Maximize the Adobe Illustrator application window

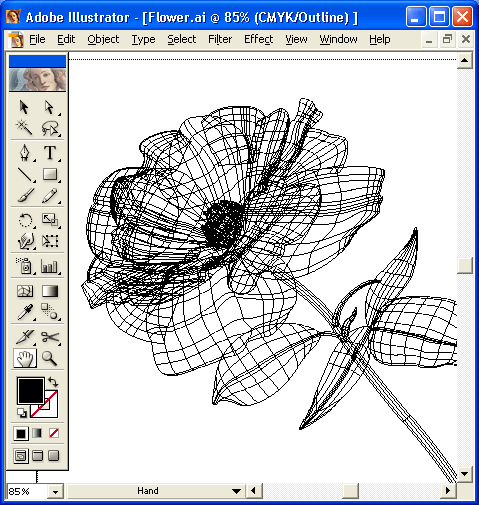[x=439, y=17]
